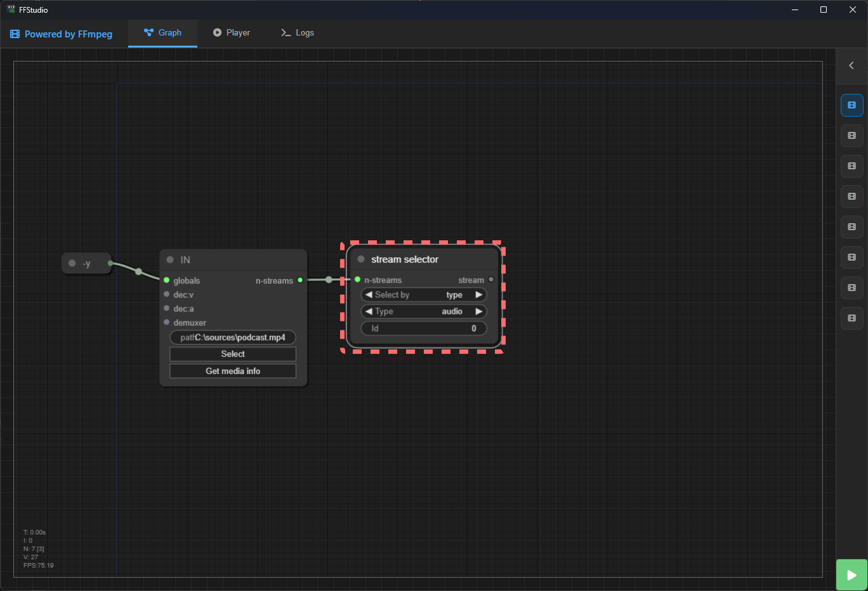Viewport: 868px width, 591px height.
Task: Click the link midpoint between IN and stream selector
Action: [329, 280]
